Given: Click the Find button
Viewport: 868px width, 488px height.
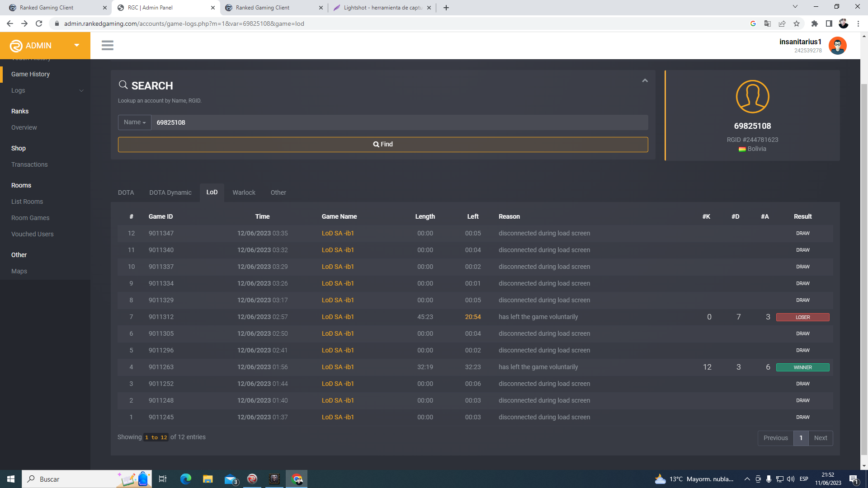Looking at the screenshot, I should 383,145.
